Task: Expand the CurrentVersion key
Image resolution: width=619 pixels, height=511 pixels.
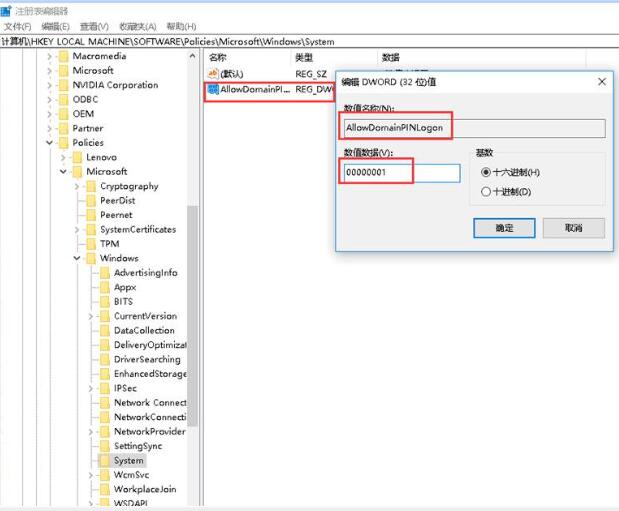Action: (91, 316)
